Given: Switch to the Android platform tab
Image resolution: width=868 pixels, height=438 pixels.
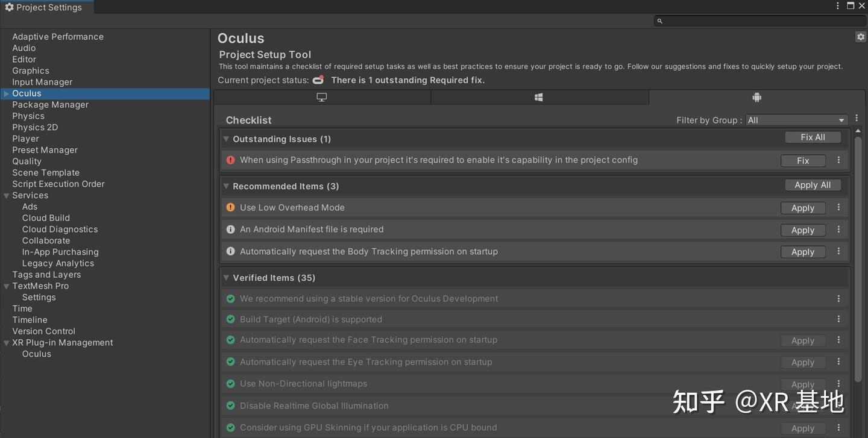Looking at the screenshot, I should point(756,98).
